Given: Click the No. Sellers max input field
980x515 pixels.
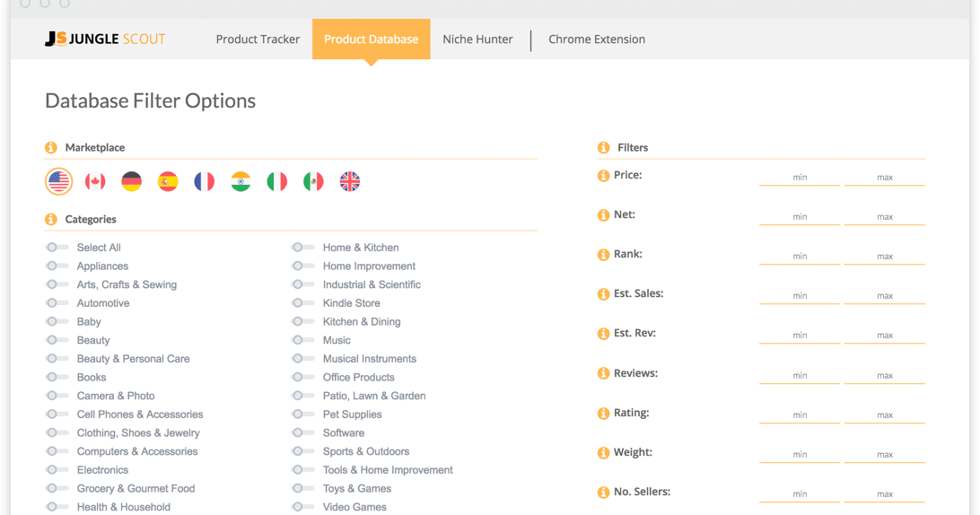Looking at the screenshot, I should point(884,493).
